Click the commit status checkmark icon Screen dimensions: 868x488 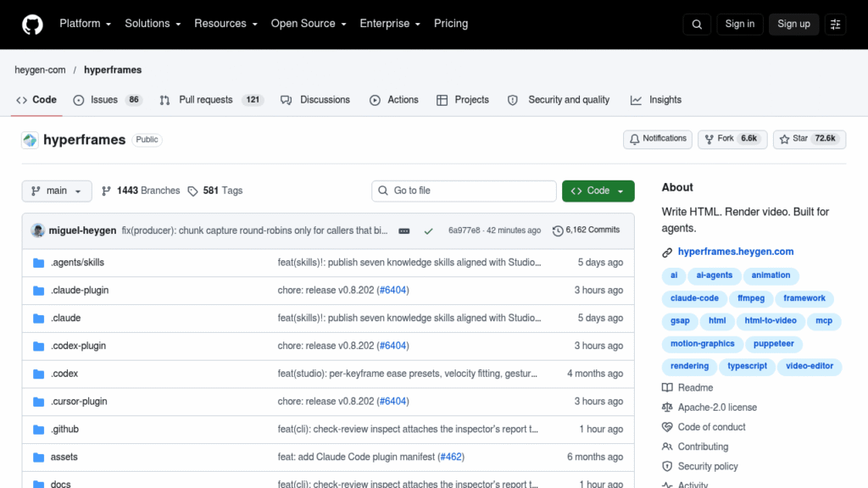428,230
